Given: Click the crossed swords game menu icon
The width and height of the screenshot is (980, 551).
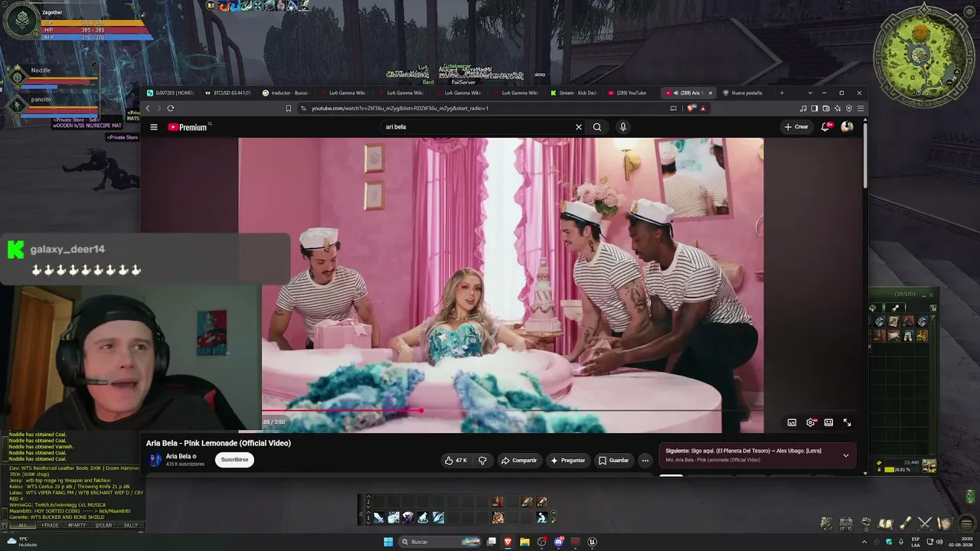Looking at the screenshot, I should [x=925, y=523].
